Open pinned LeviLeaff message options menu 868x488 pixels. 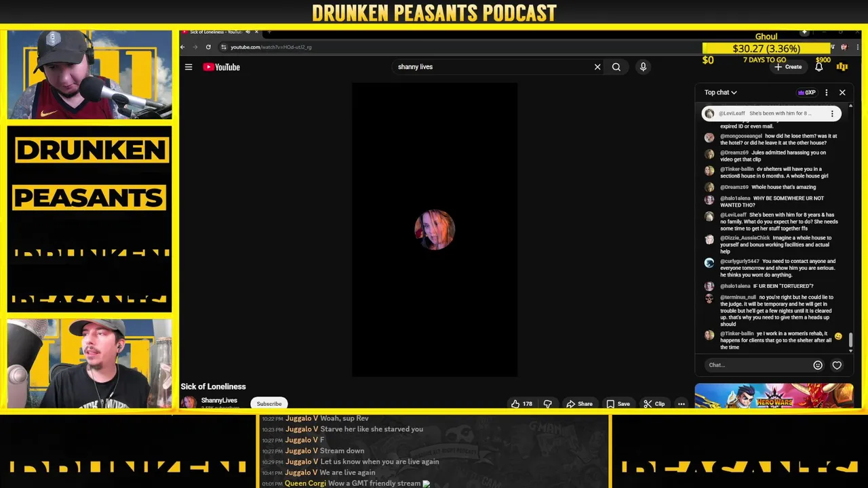click(x=832, y=114)
